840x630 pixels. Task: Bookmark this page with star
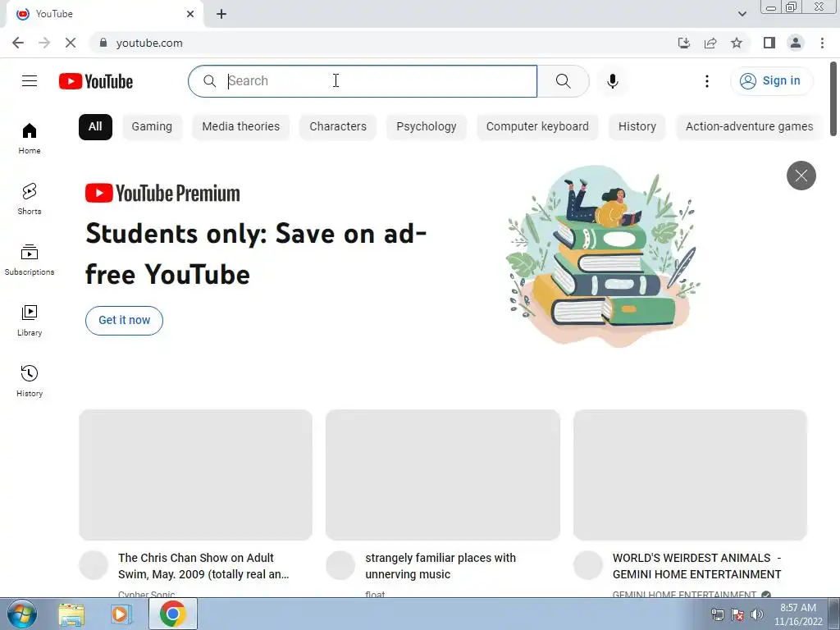(737, 43)
